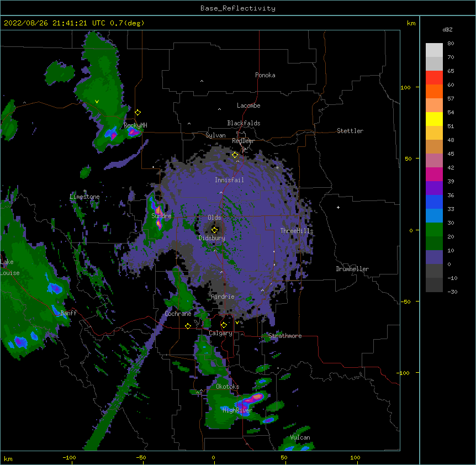Click the yellow diamond marker above Calgary label
The width and height of the screenshot is (476, 465).
click(224, 325)
